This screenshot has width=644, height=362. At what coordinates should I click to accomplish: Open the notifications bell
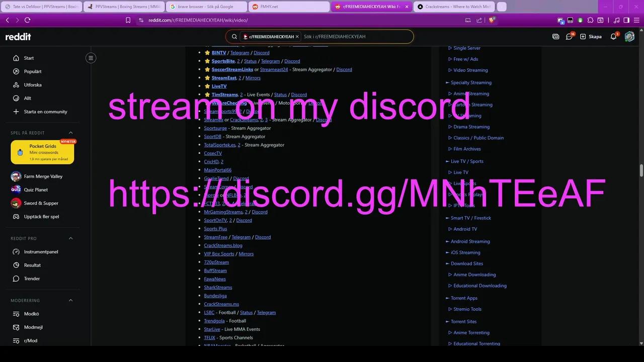point(613,36)
